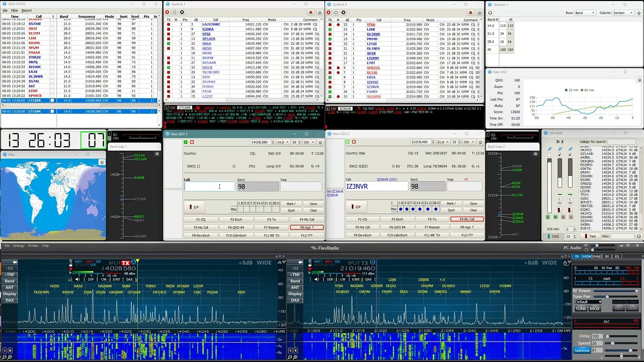644x362 pixels.
Task: Click the red X icon in Spotlist 1
Action: click(310, 13)
